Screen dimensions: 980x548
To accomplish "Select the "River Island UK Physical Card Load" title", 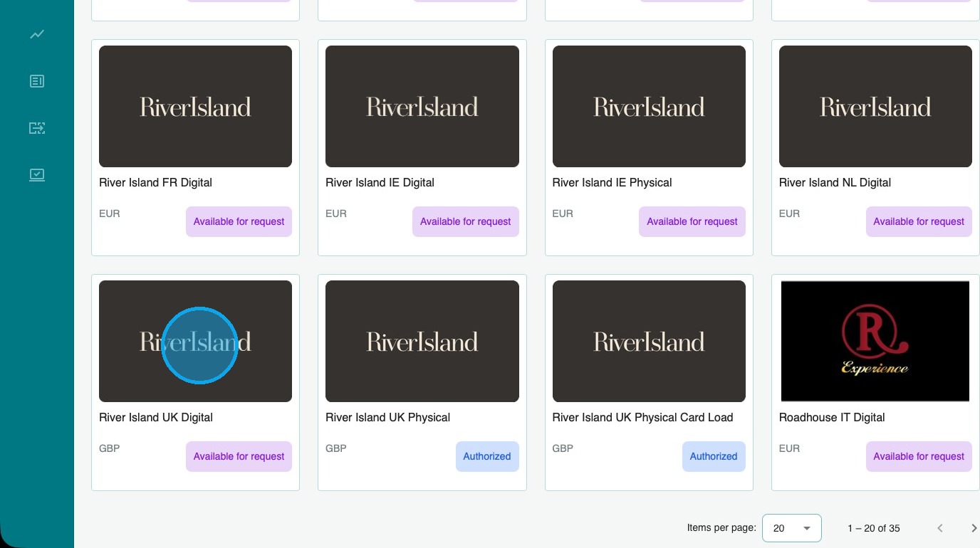I will coord(643,417).
